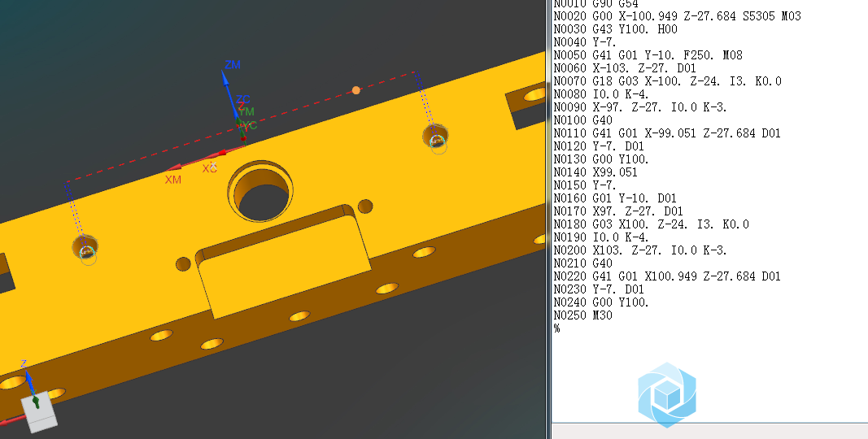The image size is (868, 439).
Task: Click line N0020 G00 X-100.949 Z-27.684 S5305 M03
Action: point(678,16)
